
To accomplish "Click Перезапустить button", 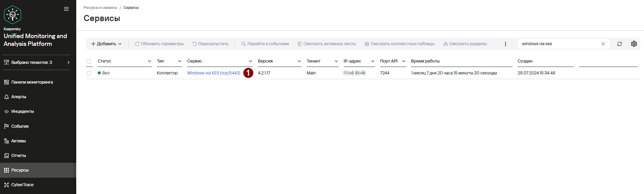I will coord(210,44).
